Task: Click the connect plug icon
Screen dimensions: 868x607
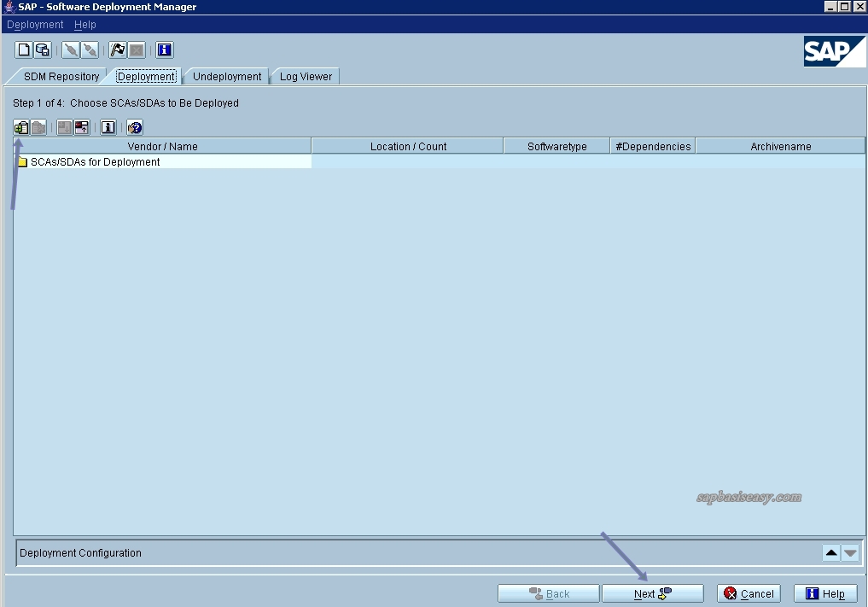Action: 71,50
